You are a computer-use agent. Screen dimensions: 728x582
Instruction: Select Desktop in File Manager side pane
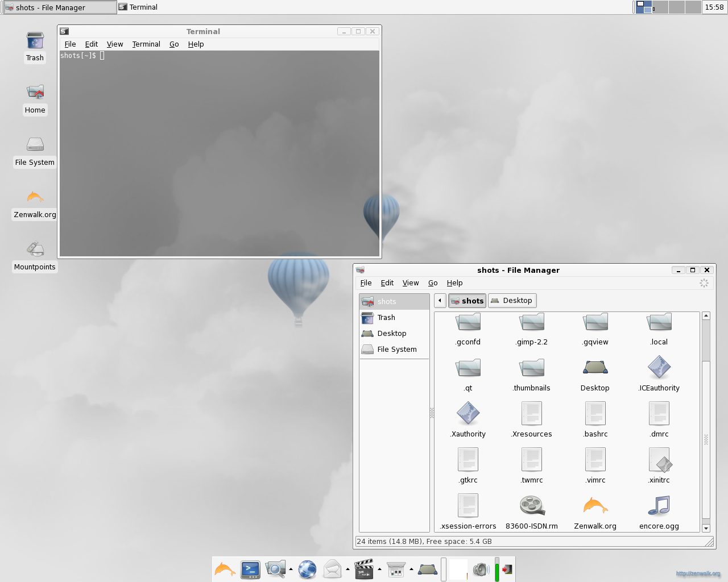coord(394,334)
